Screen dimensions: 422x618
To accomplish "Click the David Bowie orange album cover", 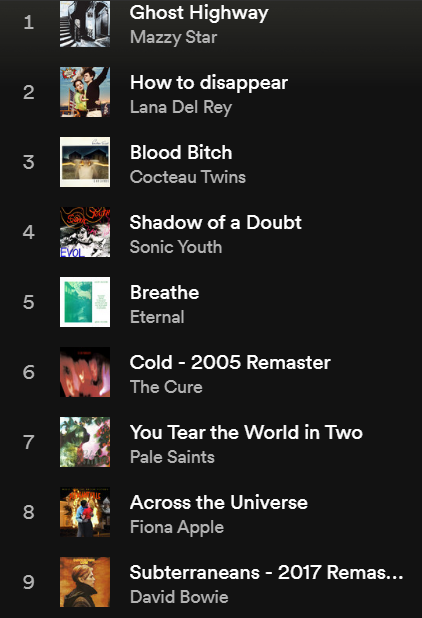I will (85, 582).
